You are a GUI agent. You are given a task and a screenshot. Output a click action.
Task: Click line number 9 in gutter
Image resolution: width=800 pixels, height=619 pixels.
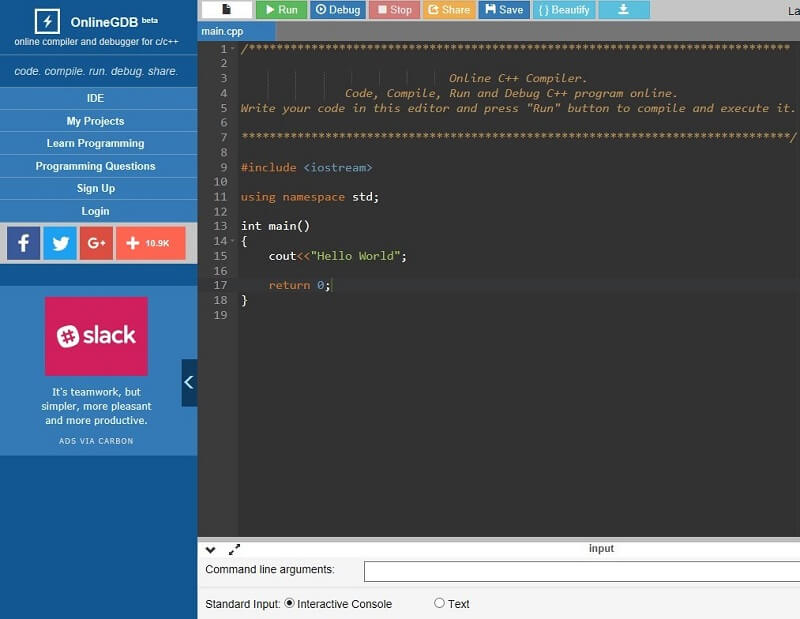pyautogui.click(x=223, y=167)
